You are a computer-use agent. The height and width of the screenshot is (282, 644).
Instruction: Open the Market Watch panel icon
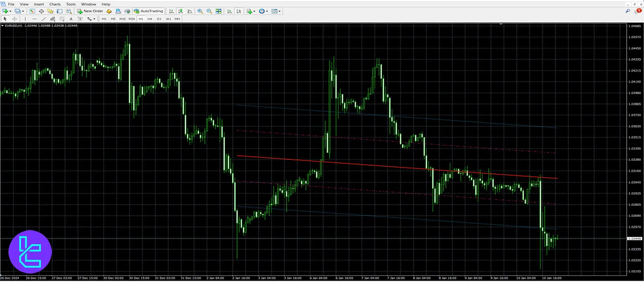pos(32,11)
